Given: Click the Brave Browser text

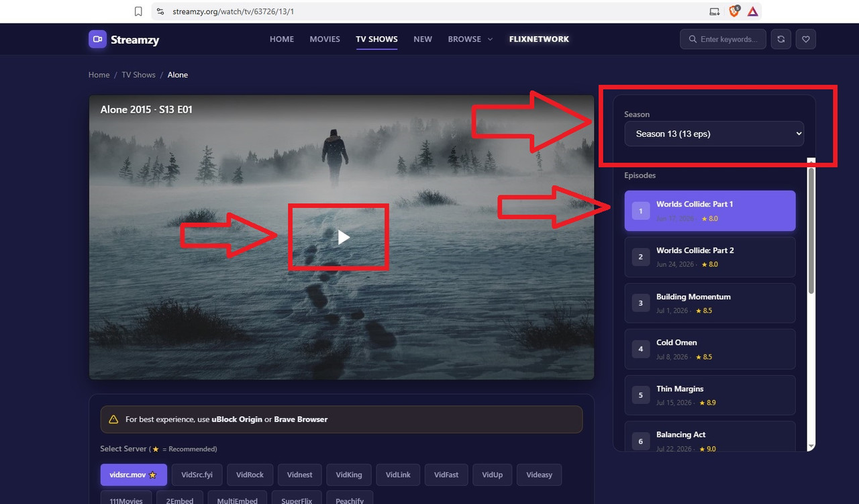Looking at the screenshot, I should [x=301, y=419].
